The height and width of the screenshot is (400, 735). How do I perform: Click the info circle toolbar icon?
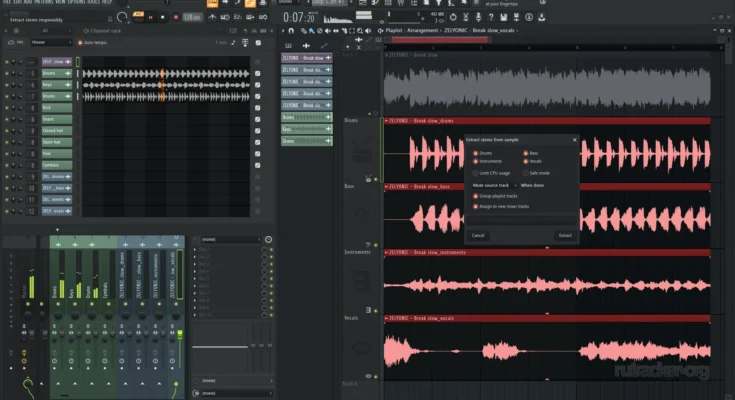pos(529,17)
